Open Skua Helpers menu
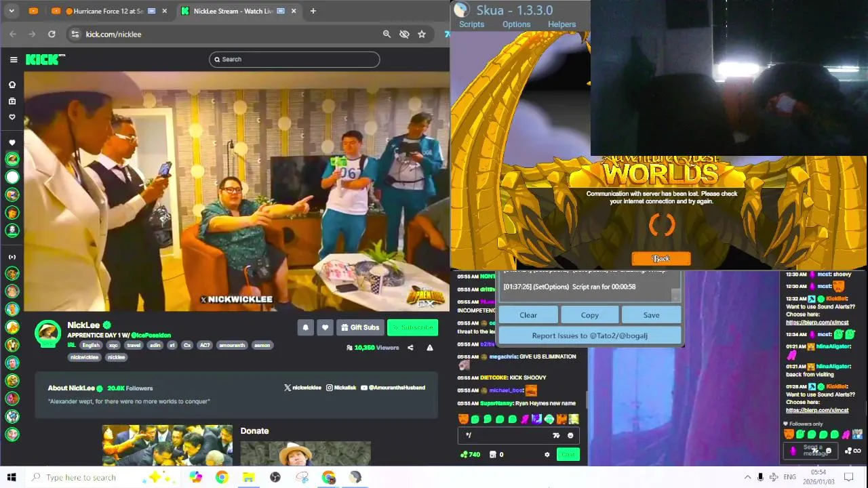The width and height of the screenshot is (868, 488). pos(561,24)
